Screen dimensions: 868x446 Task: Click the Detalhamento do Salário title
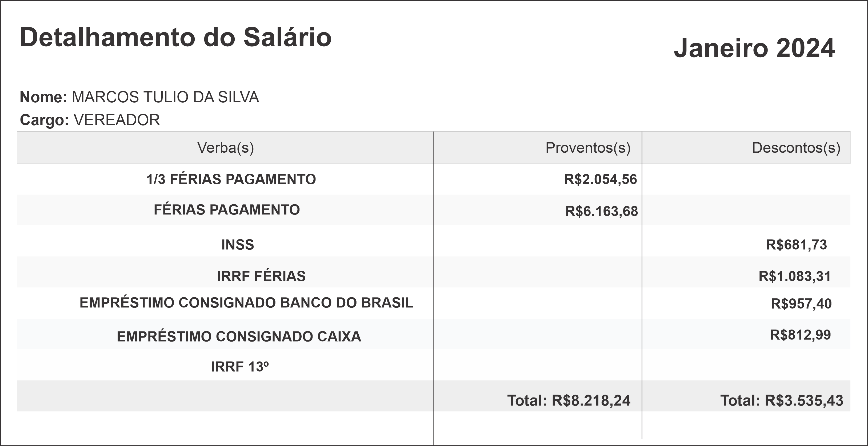tap(175, 37)
